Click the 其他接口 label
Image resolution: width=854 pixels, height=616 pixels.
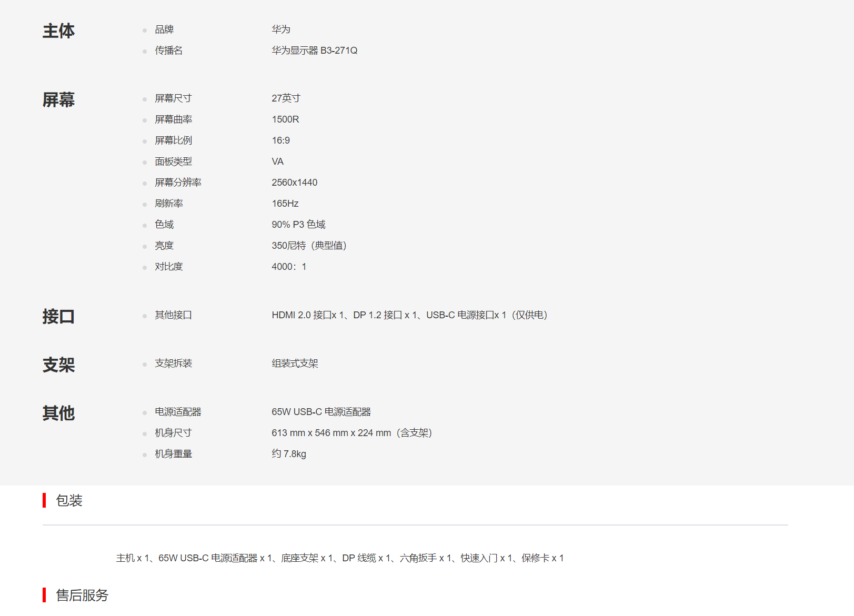(173, 315)
